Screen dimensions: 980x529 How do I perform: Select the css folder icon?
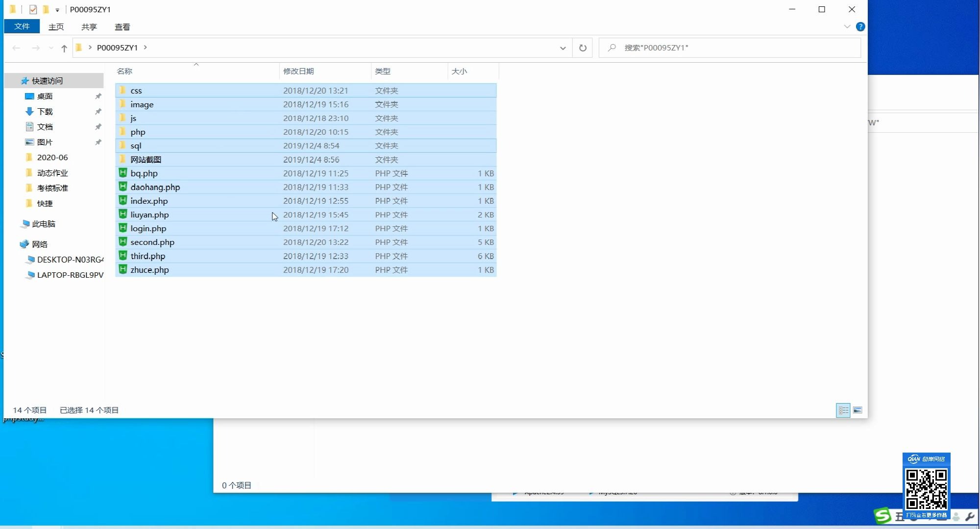(x=123, y=90)
